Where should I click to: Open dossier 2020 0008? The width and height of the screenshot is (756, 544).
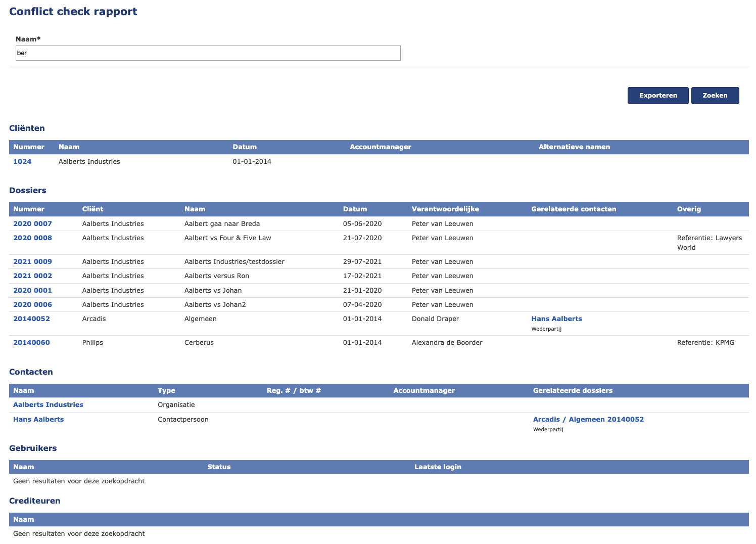click(32, 238)
